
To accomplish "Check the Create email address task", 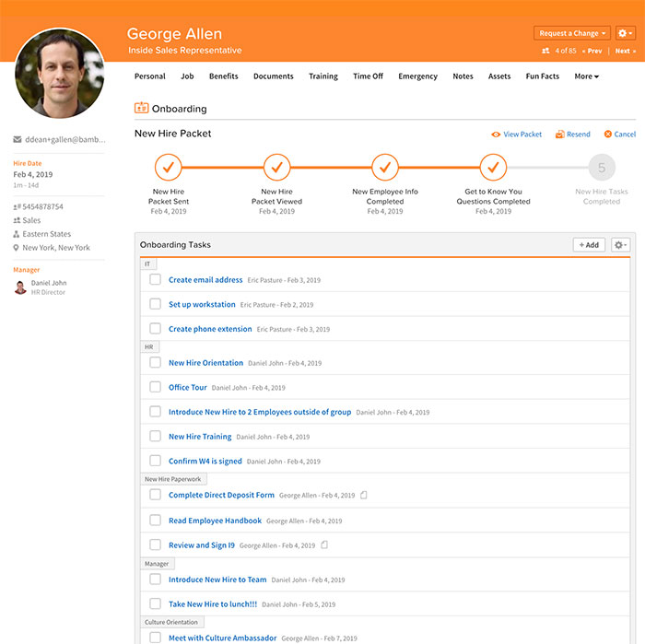I will coord(156,279).
